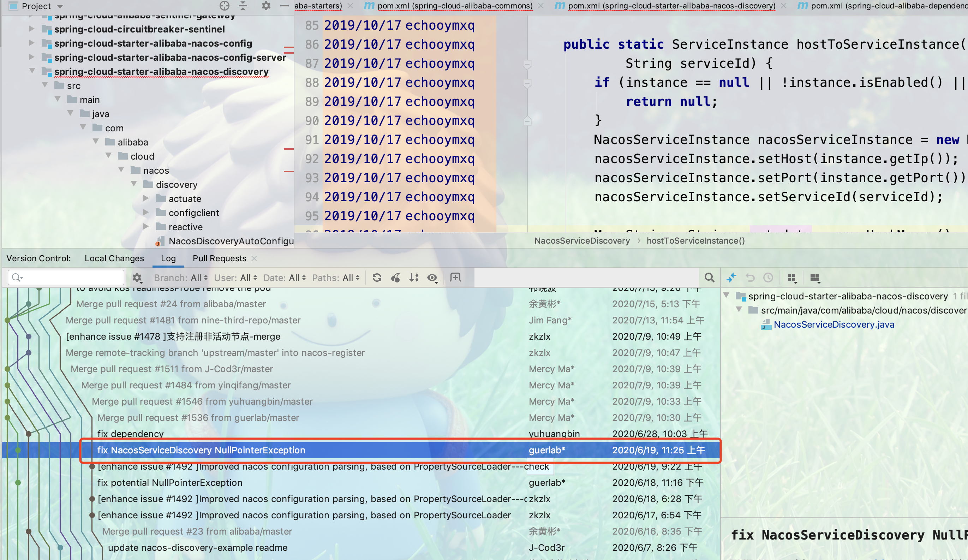Toggle the layout icon at far right
This screenshot has height=560, width=968.
click(x=815, y=278)
